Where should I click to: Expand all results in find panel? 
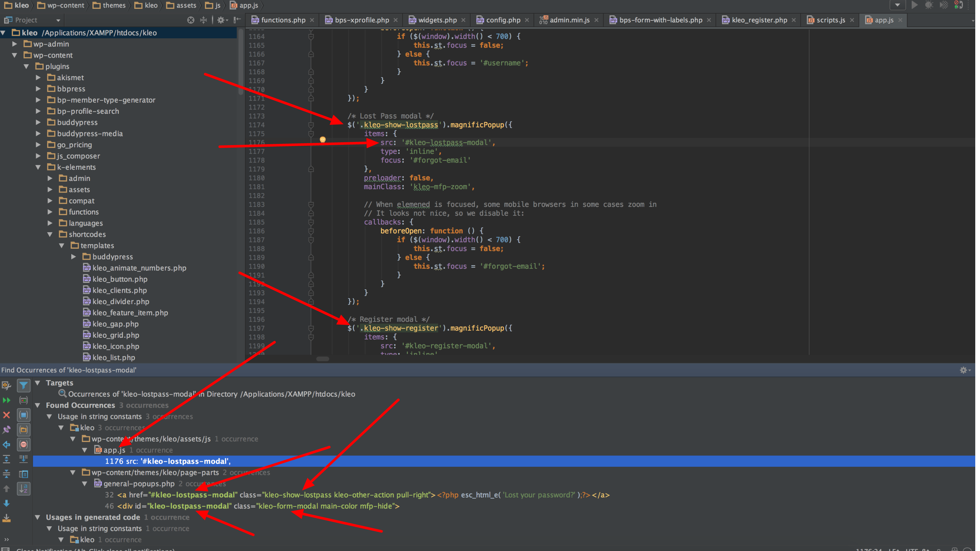click(x=6, y=459)
